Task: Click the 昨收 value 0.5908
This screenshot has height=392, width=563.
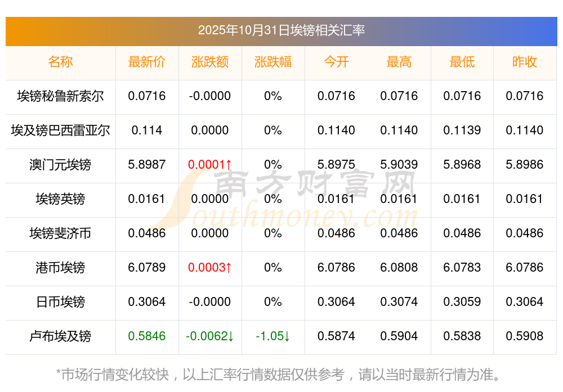Action: tap(525, 336)
